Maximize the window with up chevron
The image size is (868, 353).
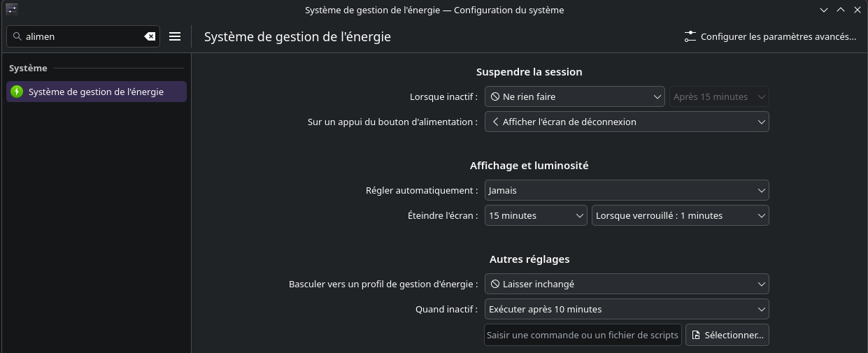point(840,10)
